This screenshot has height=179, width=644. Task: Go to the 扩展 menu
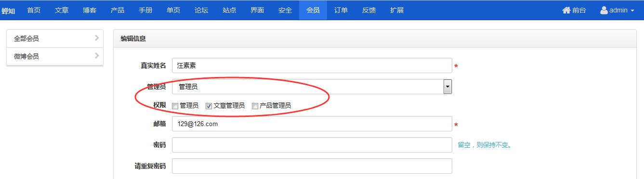point(397,10)
